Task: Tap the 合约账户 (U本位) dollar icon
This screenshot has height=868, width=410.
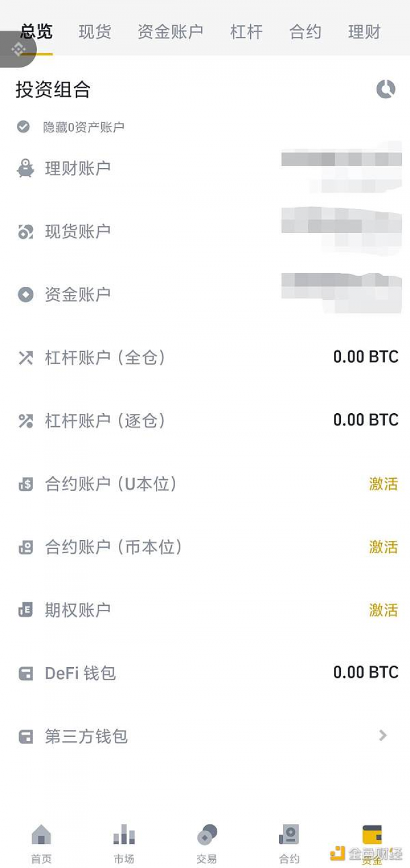Action: 25,484
